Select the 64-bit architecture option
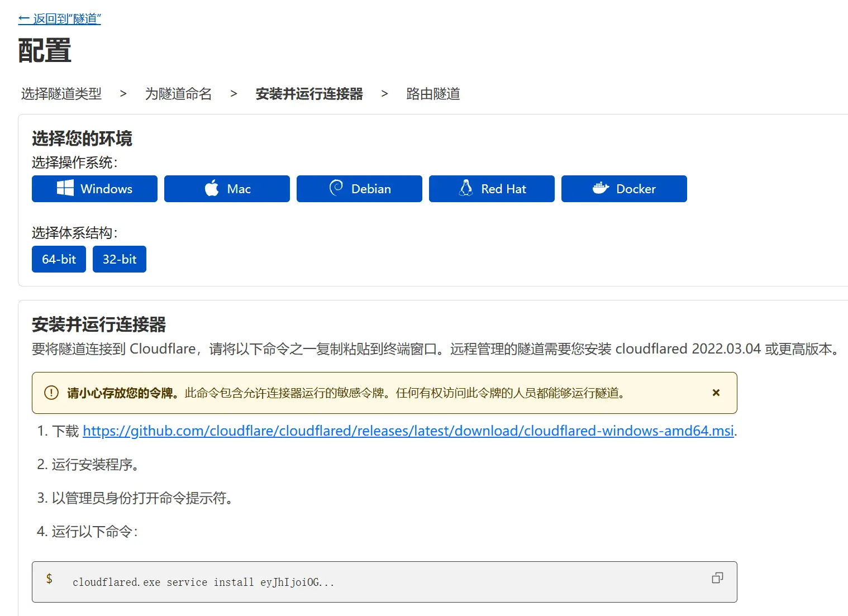Viewport: 848px width, 616px height. (59, 259)
